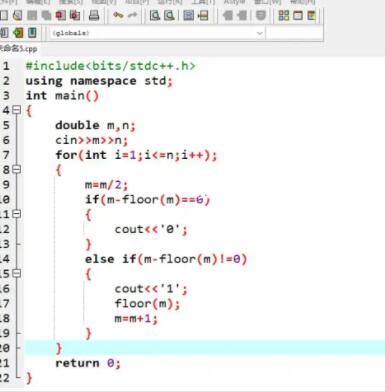
Task: Click the Goto Line toolbar icon
Action: point(203,15)
